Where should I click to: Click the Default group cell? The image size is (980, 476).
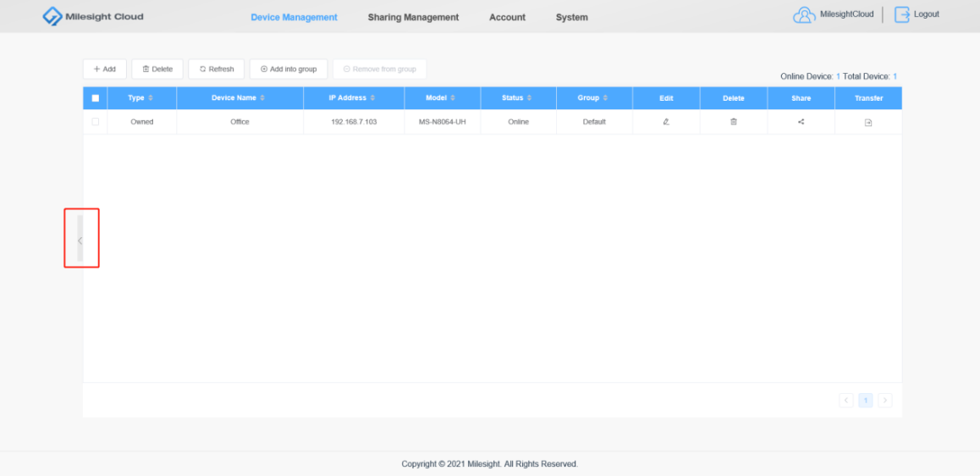[594, 122]
